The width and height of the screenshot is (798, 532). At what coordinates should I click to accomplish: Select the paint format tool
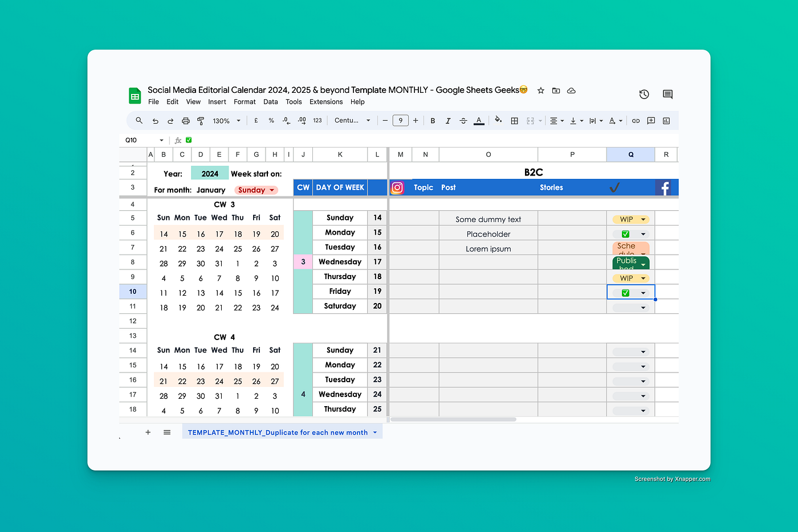click(x=201, y=120)
